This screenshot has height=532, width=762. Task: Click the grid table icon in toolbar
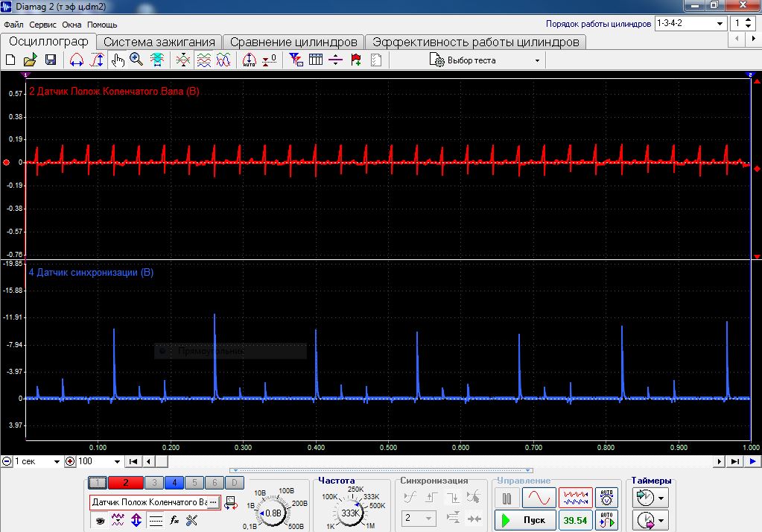(x=315, y=60)
